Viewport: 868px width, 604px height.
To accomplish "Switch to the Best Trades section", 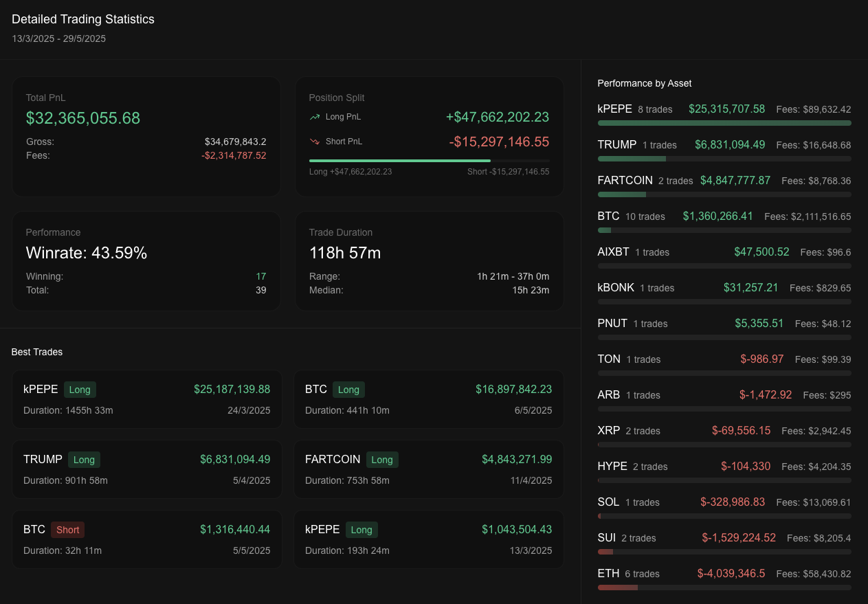I will tap(36, 352).
